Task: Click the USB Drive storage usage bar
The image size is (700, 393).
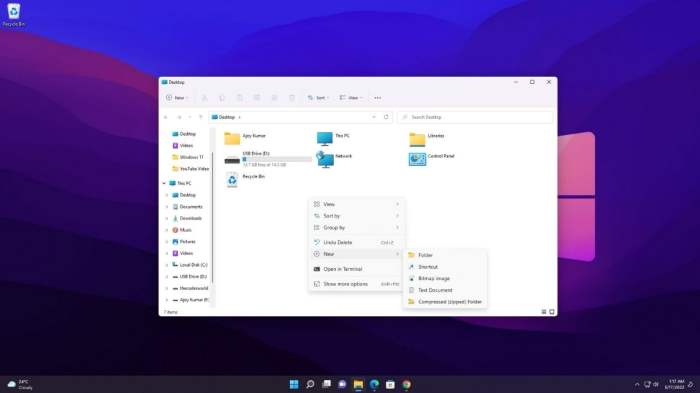Action: (x=277, y=159)
